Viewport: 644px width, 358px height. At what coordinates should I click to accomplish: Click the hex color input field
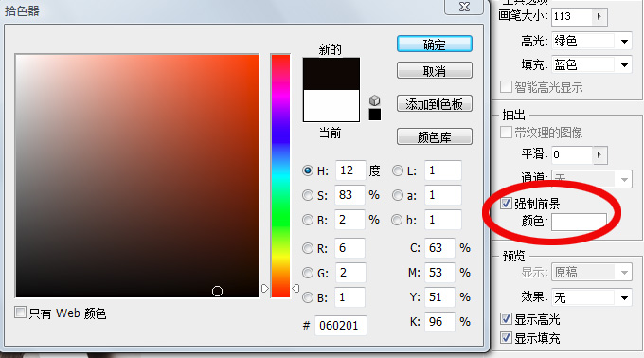341,326
